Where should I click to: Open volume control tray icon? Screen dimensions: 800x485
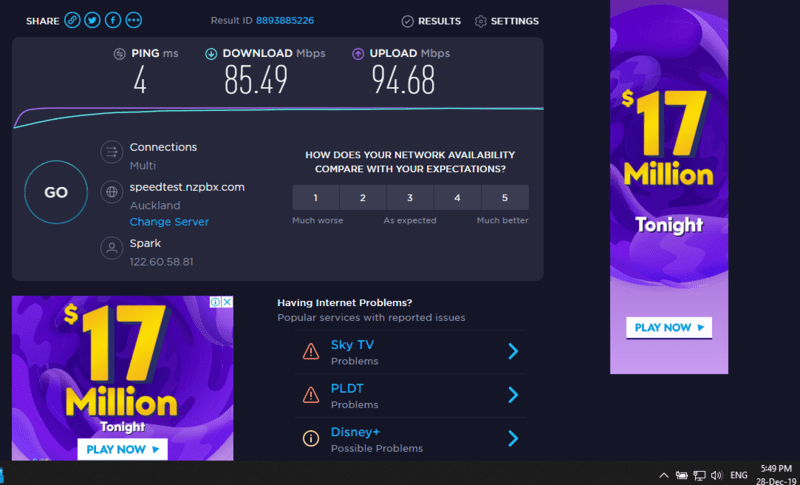[716, 475]
